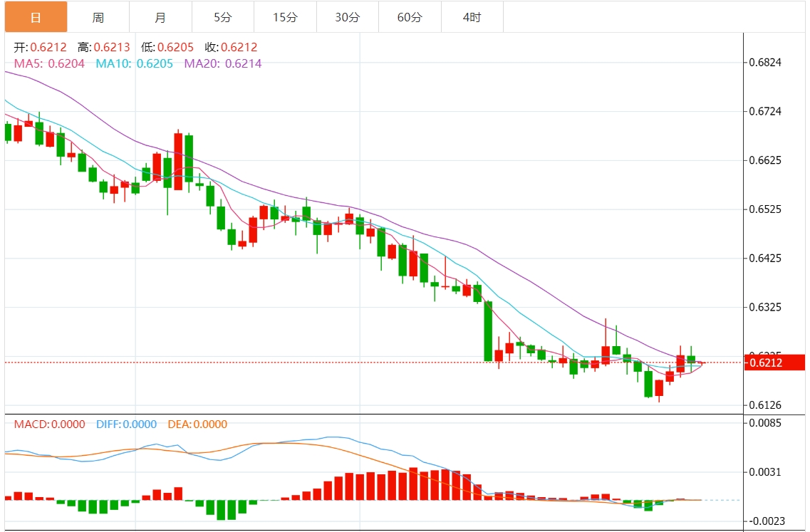Screen dimensions: 810x532
Task: Click the 低:0.6205 low value
Action: tap(167, 48)
